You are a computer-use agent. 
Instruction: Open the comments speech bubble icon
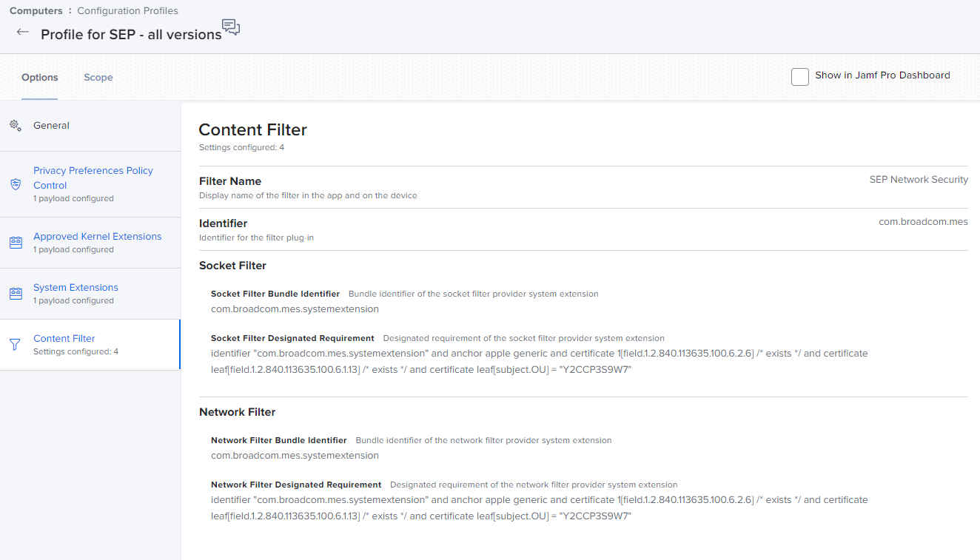tap(231, 28)
